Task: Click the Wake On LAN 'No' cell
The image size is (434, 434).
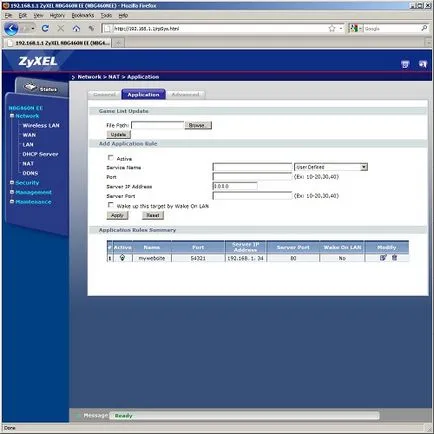Action: tap(342, 258)
